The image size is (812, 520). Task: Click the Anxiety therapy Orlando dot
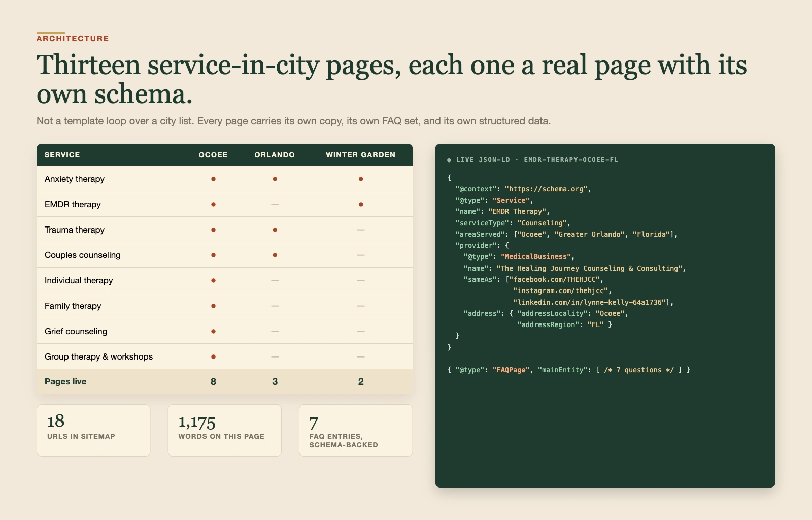tap(275, 179)
